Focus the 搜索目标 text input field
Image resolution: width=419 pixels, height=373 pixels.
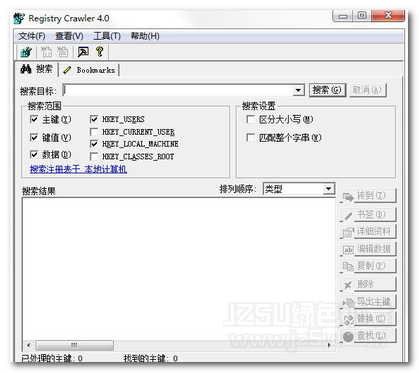[178, 90]
